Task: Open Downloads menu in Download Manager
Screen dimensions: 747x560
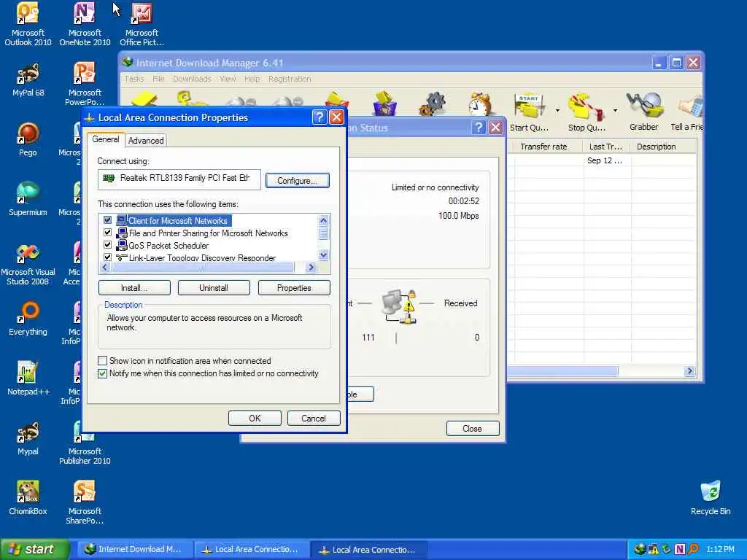Action: (x=192, y=79)
